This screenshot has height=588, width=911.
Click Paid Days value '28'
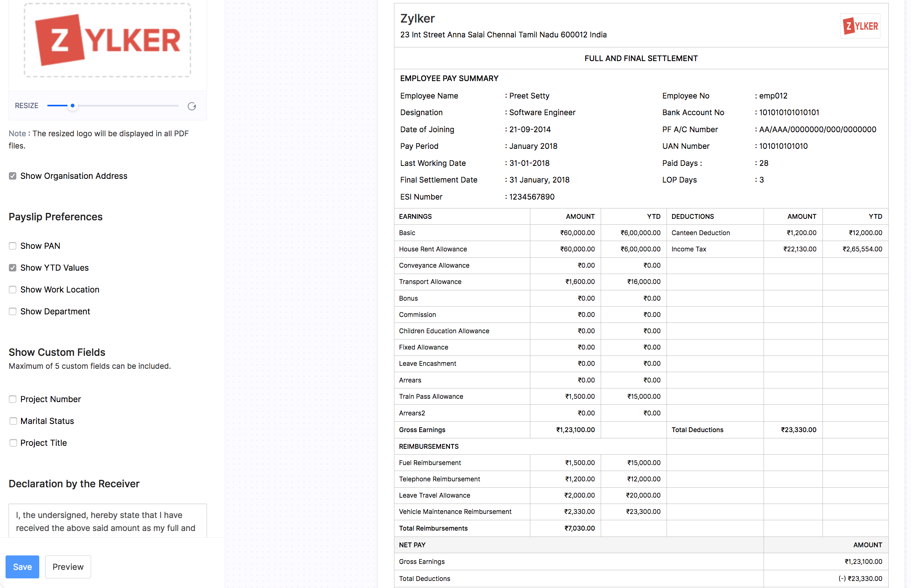tap(764, 163)
